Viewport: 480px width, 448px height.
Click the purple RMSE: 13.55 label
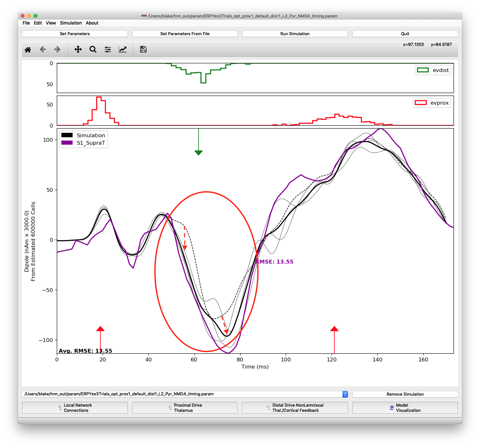coord(275,262)
